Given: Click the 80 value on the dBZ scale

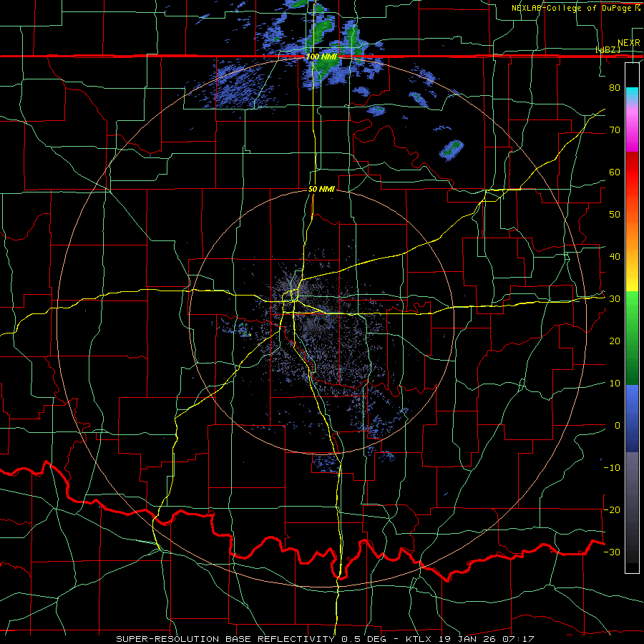Looking at the screenshot, I should 615,88.
